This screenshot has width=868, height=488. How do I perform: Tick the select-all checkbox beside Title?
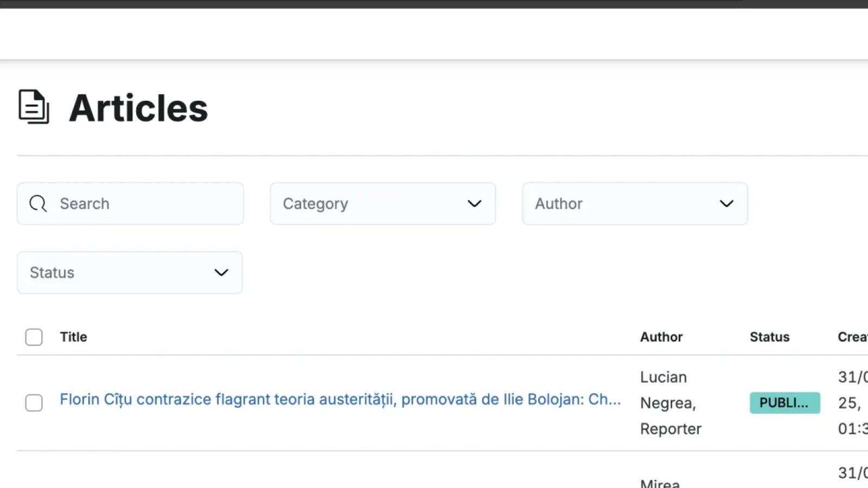click(x=34, y=337)
